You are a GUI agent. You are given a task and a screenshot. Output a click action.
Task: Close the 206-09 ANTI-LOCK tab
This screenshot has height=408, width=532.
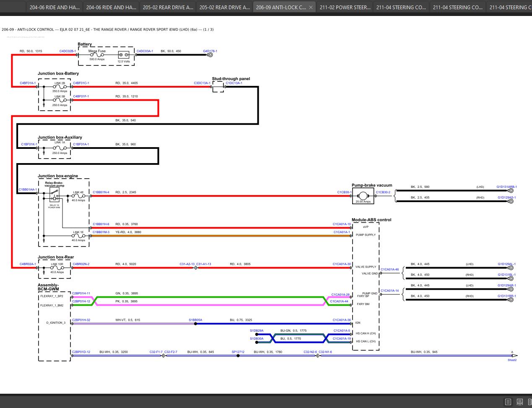(x=311, y=8)
